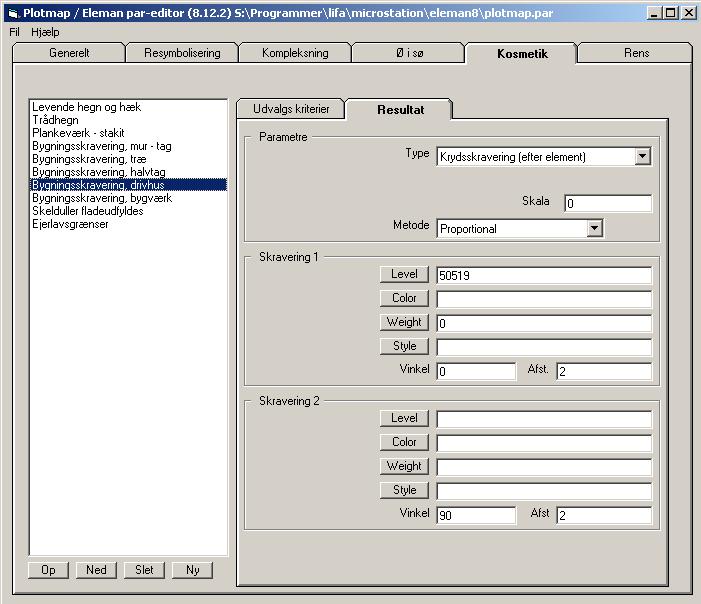Image resolution: width=701 pixels, height=604 pixels.
Task: Click Skravering 2 Vinkel field showing 90
Action: click(x=476, y=515)
